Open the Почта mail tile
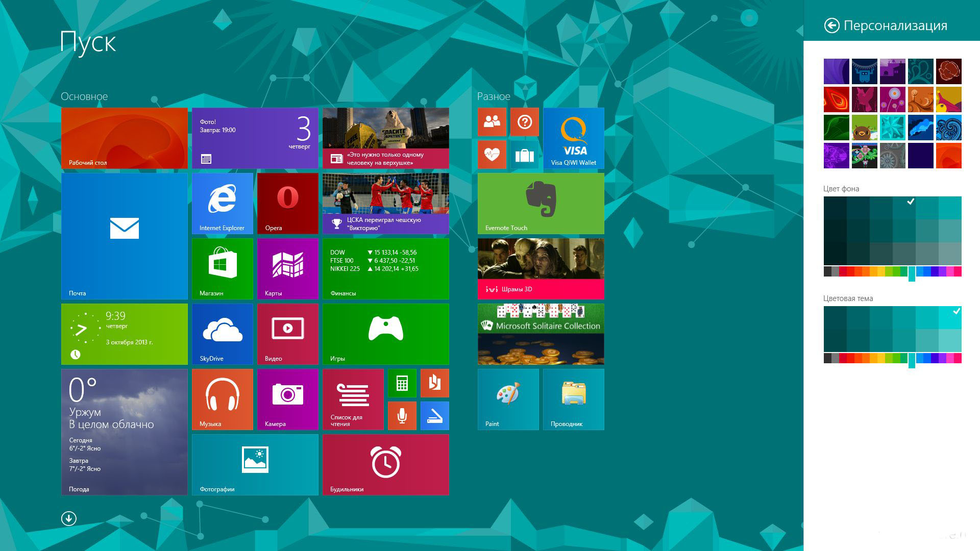 (124, 236)
